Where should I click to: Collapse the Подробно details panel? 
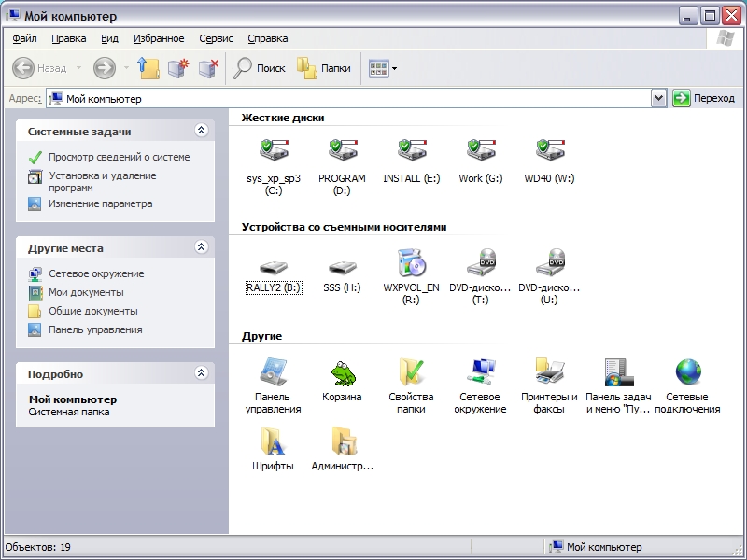click(x=201, y=373)
